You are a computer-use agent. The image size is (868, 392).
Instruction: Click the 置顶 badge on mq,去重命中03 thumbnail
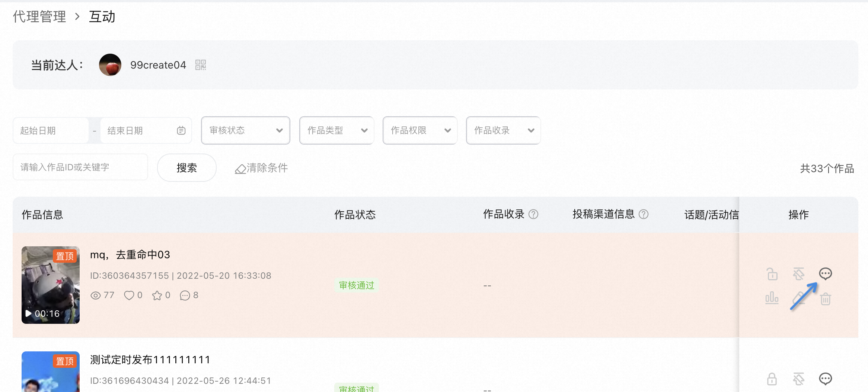click(65, 256)
